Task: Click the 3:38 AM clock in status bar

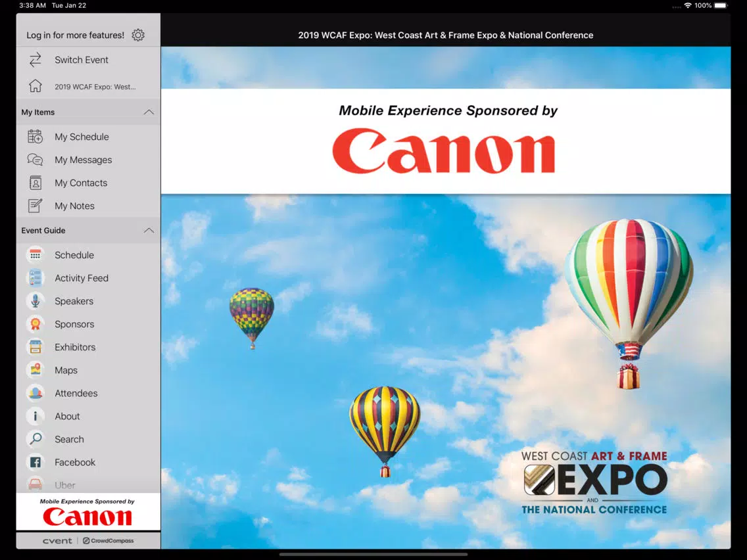Action: pyautogui.click(x=32, y=5)
